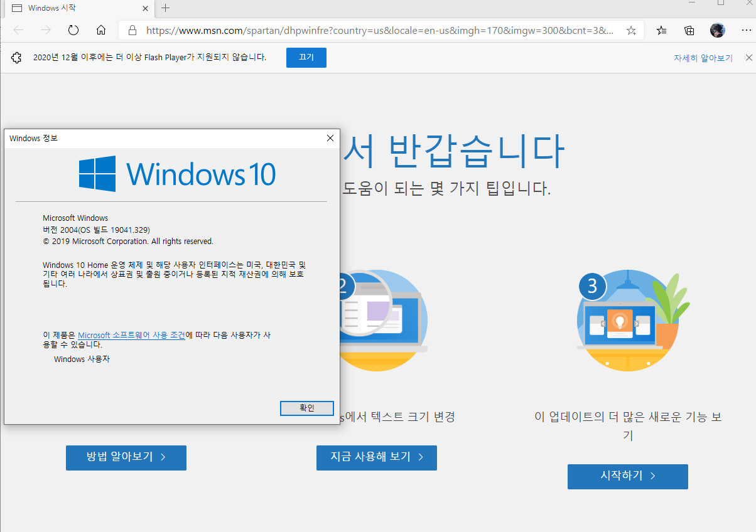Click the 'Windows 사용자' text
This screenshot has width=756, height=532.
click(82, 359)
